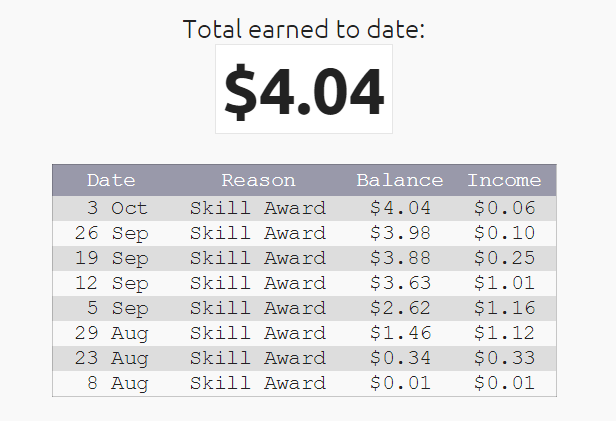Screen dimensions: 616x421
Task: Click the 19 Sep date cell
Action: tap(111, 258)
